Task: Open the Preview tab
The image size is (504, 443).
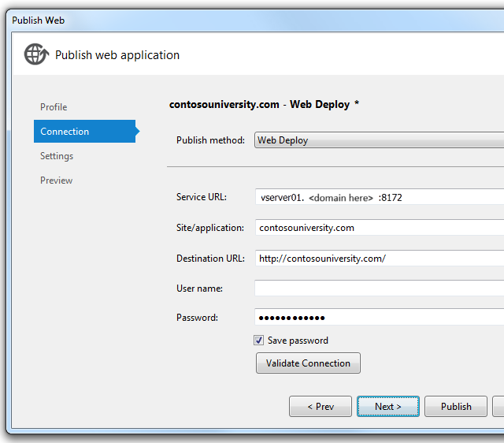Action: pos(57,181)
